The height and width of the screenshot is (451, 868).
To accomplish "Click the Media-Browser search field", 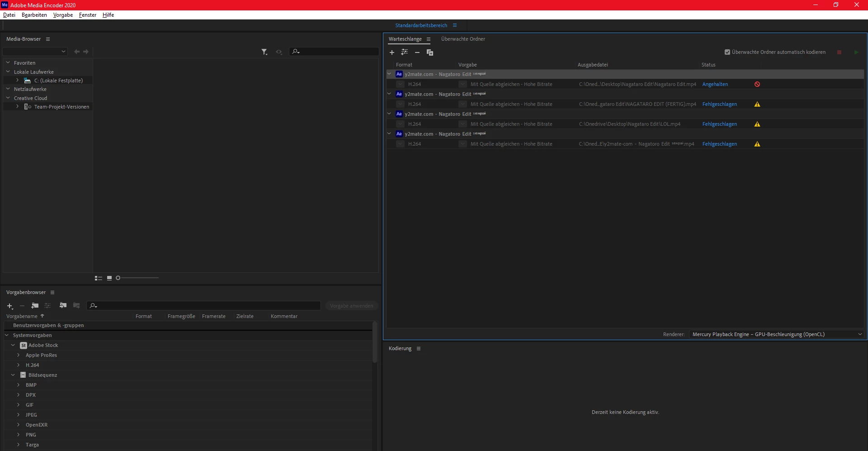I will (334, 52).
